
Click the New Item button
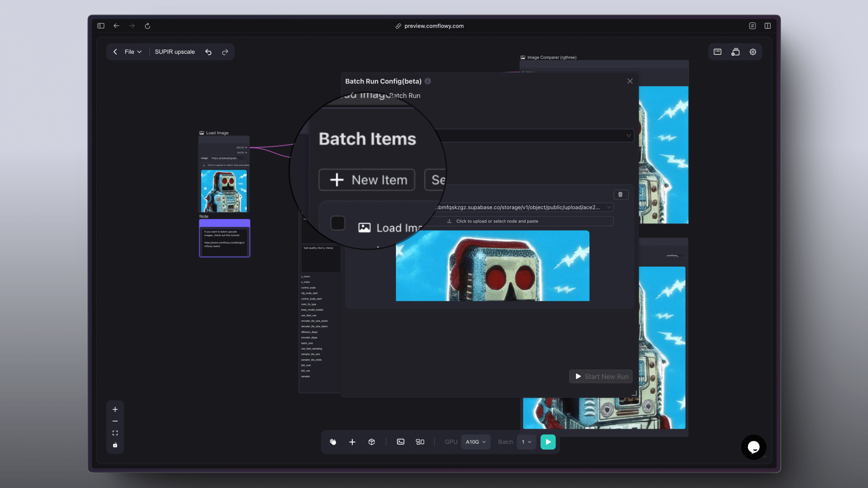point(367,180)
